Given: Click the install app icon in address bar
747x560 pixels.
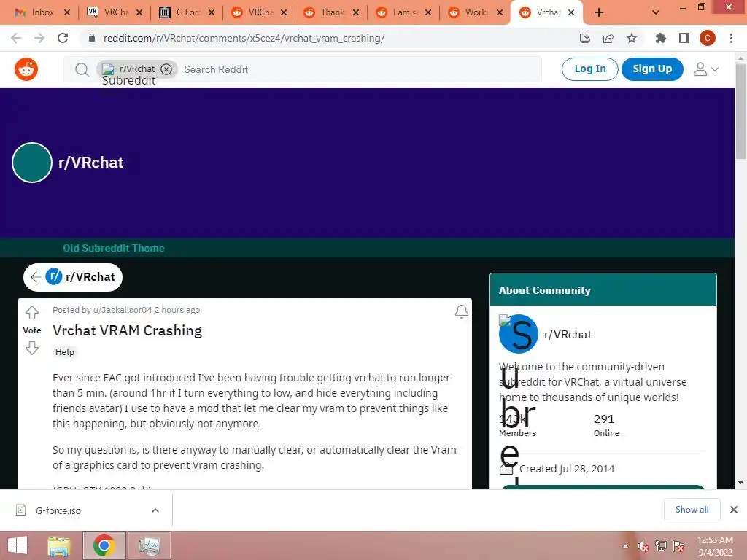Looking at the screenshot, I should point(585,38).
